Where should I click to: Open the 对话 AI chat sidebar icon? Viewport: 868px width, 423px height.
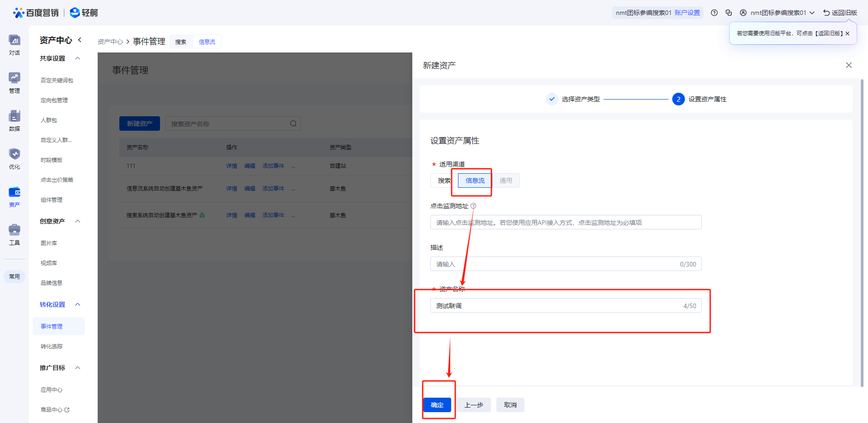[x=14, y=41]
